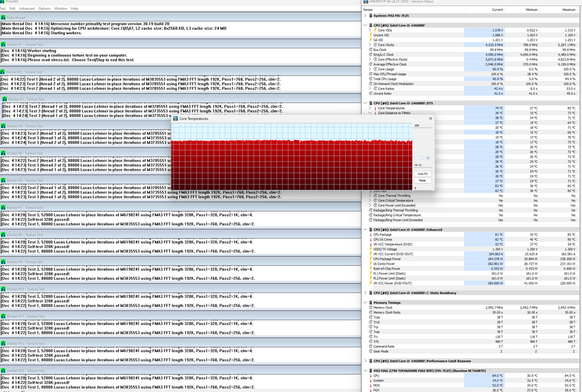582x392 pixels.
Task: Expand the System: MSI MS-7E25 sensor group
Action: click(x=365, y=15)
